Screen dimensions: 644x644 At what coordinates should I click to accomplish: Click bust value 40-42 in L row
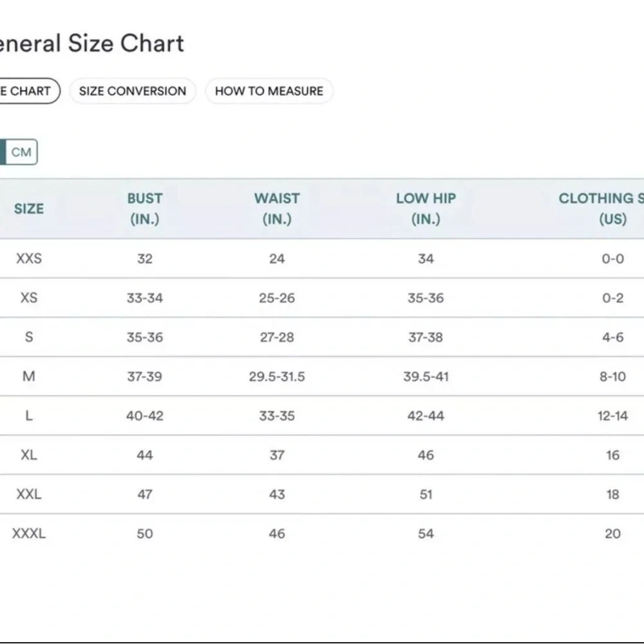144,415
